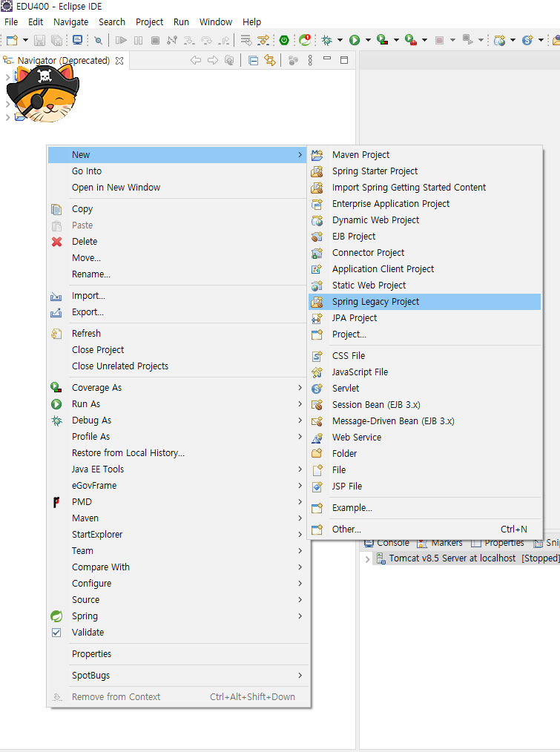This screenshot has height=752, width=560.
Task: Click the Spring relaunch icon with red badge
Action: tap(305, 40)
